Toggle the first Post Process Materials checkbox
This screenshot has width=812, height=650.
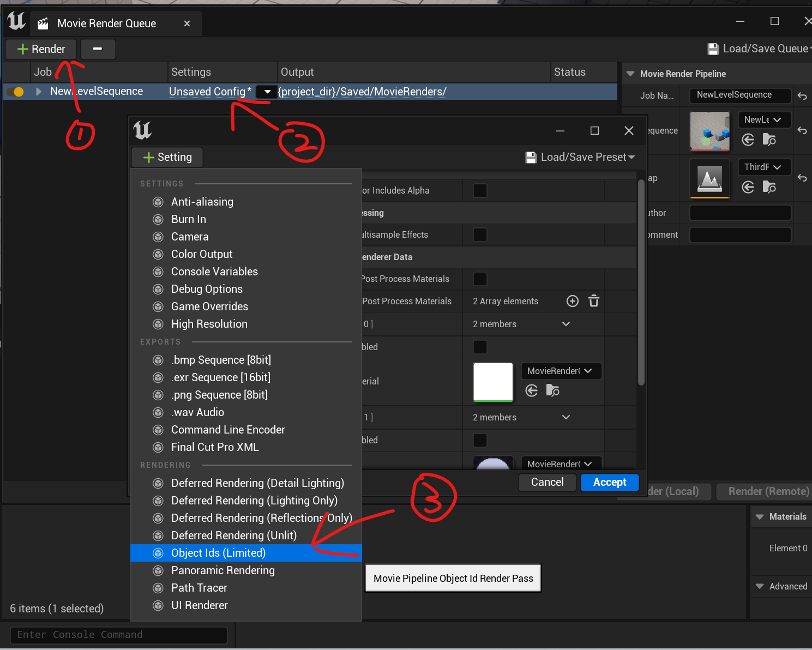(480, 279)
